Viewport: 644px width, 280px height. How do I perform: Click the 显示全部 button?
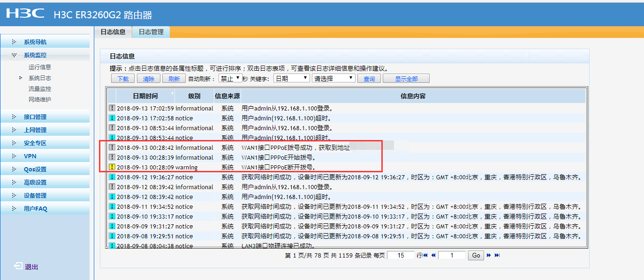pyautogui.click(x=406, y=79)
